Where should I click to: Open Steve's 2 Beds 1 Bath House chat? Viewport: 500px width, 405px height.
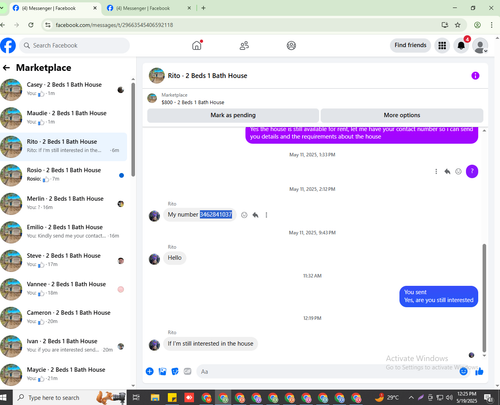63,260
